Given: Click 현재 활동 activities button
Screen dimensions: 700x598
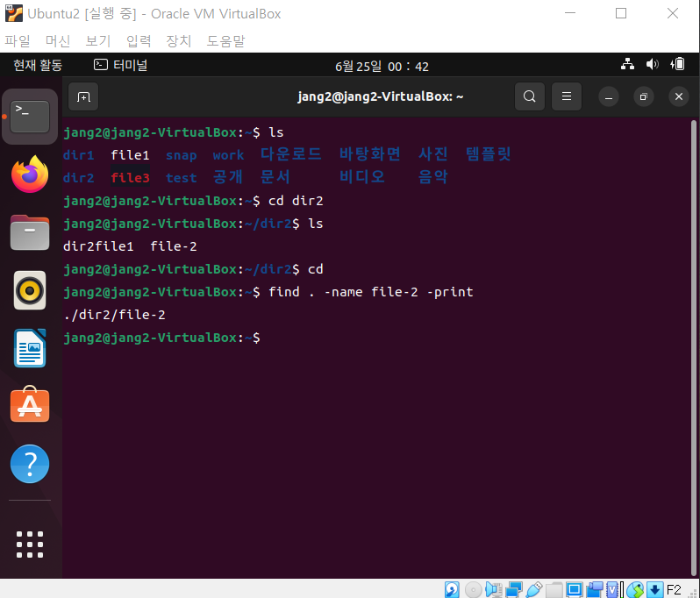Looking at the screenshot, I should click(x=38, y=65).
